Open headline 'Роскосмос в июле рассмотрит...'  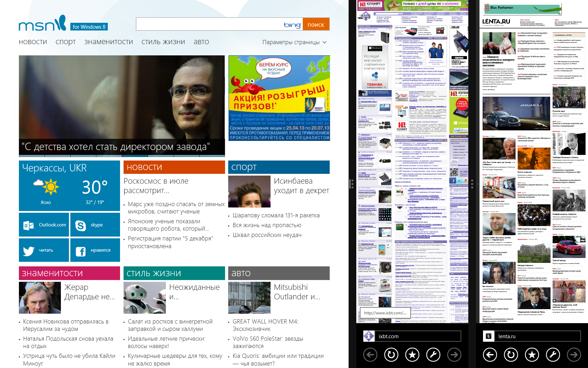coord(156,186)
